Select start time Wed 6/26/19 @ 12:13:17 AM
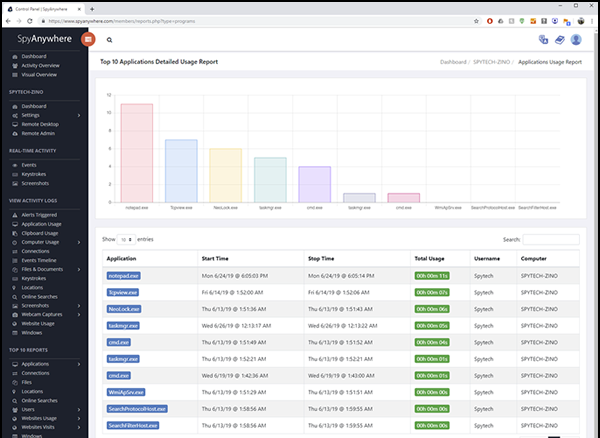 [x=236, y=326]
